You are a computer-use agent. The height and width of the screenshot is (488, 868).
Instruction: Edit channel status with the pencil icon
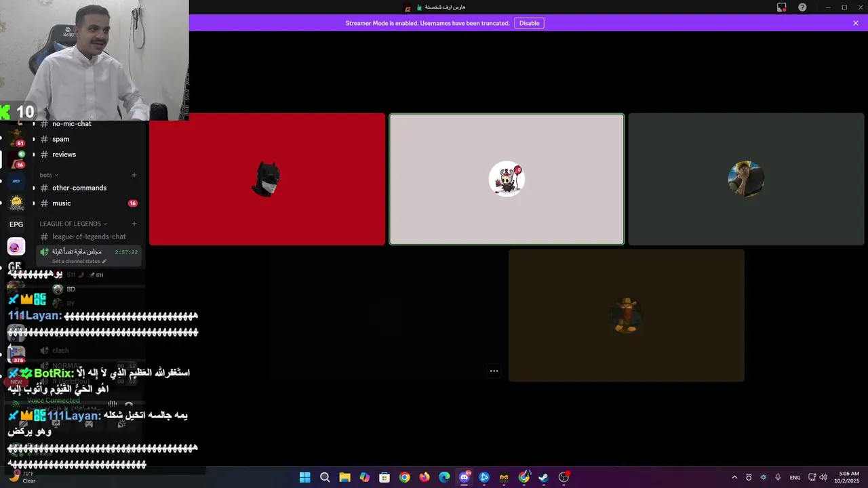[x=104, y=262]
